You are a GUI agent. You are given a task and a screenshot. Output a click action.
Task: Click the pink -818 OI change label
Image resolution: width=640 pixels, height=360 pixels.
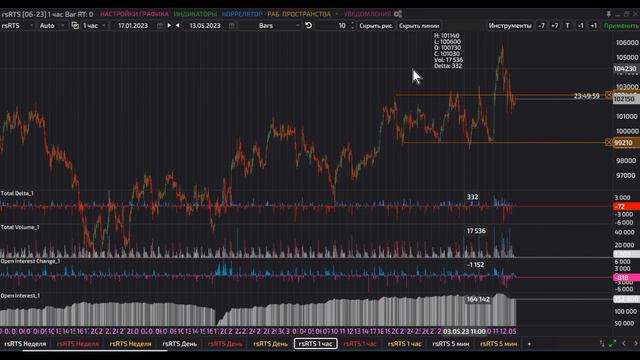626,278
